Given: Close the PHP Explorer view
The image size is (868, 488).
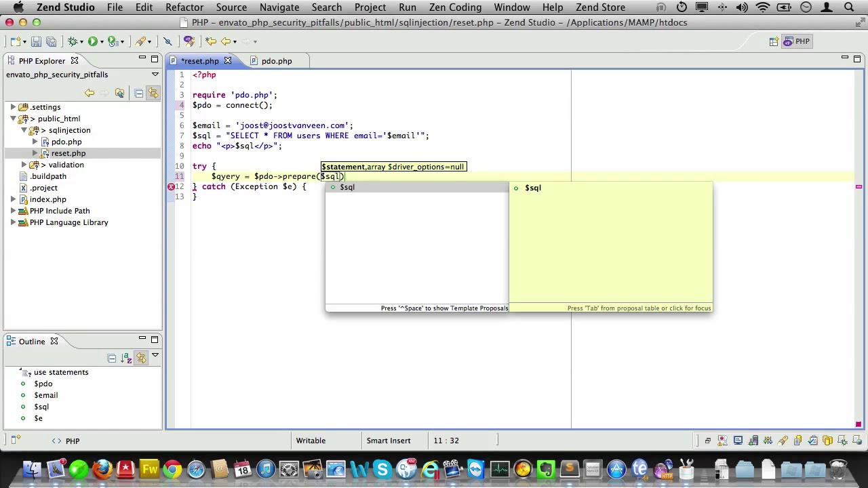Looking at the screenshot, I should point(75,61).
